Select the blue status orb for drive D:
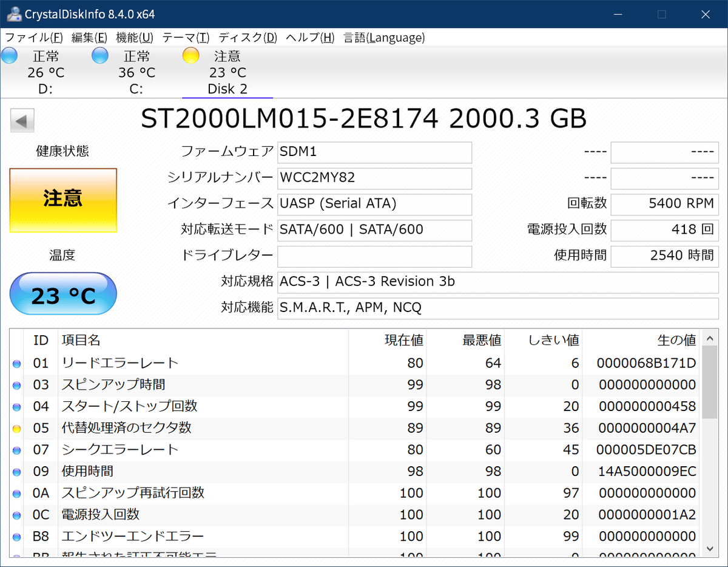This screenshot has width=728, height=567. [x=10, y=56]
